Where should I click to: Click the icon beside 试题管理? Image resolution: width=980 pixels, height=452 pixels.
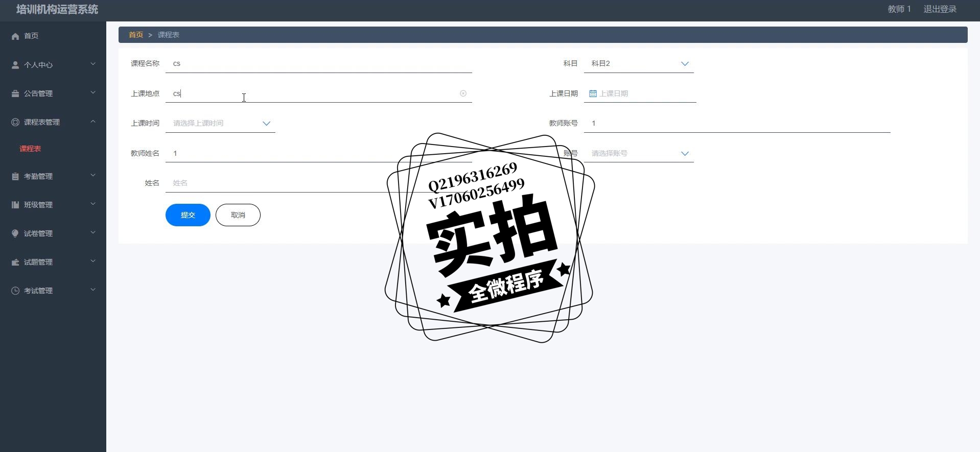[15, 262]
